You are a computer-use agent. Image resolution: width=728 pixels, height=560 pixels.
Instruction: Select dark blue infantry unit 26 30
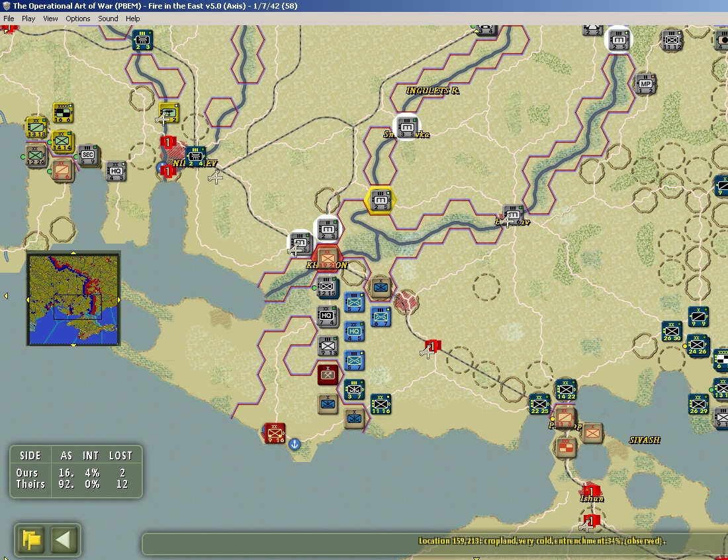point(672,332)
